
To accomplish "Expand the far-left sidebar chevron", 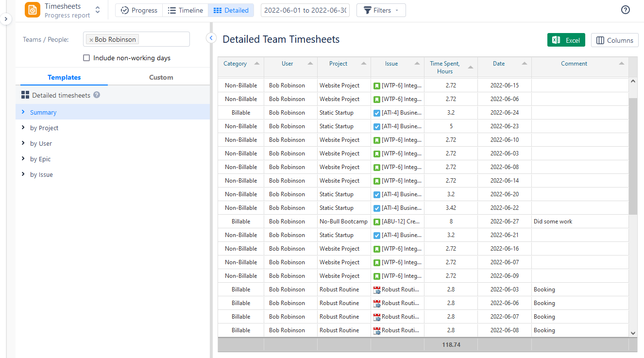I will [6, 19].
